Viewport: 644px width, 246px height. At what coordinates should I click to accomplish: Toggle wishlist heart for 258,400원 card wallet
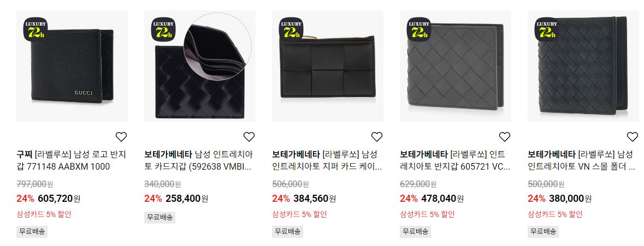pos(249,136)
